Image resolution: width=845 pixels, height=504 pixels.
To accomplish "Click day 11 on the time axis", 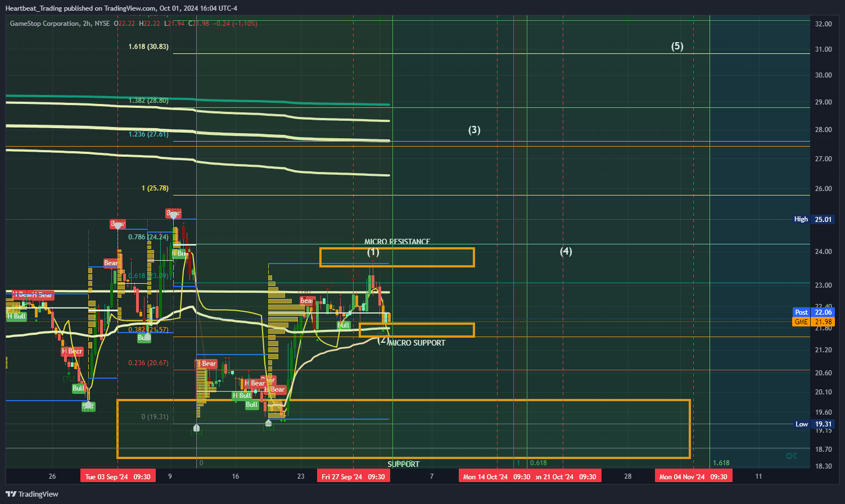I will pyautogui.click(x=759, y=476).
